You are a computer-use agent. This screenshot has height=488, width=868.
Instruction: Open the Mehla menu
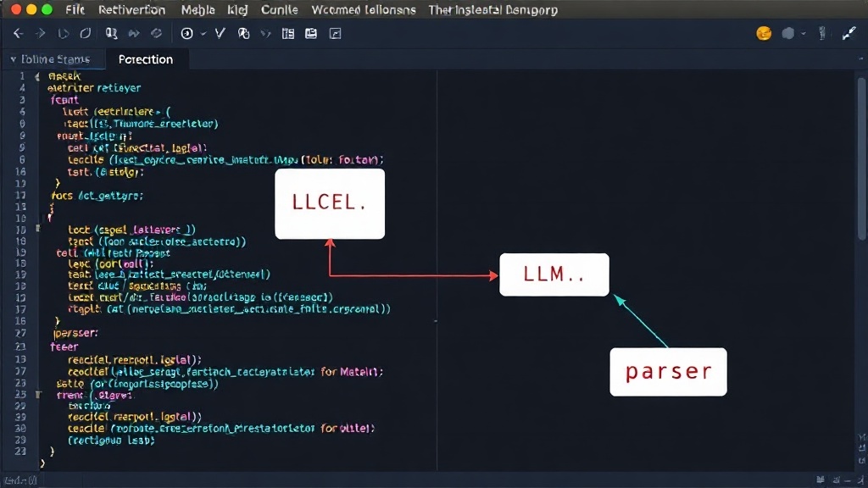point(198,10)
